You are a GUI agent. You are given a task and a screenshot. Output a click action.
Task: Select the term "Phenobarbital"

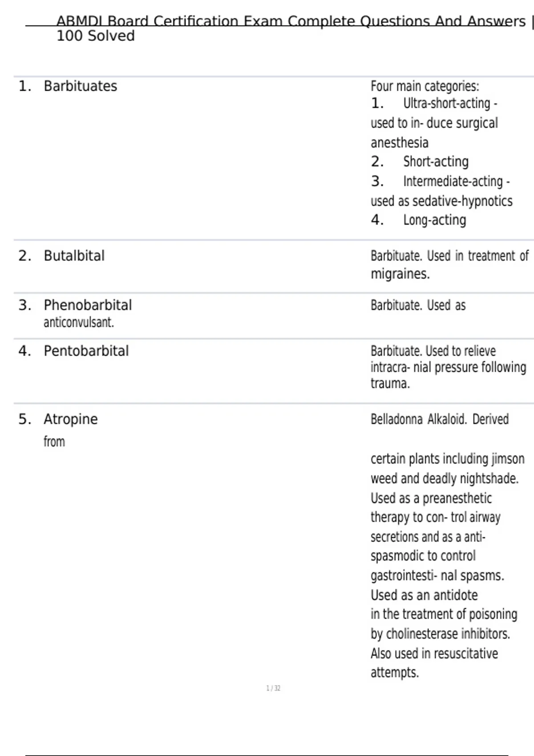point(88,305)
